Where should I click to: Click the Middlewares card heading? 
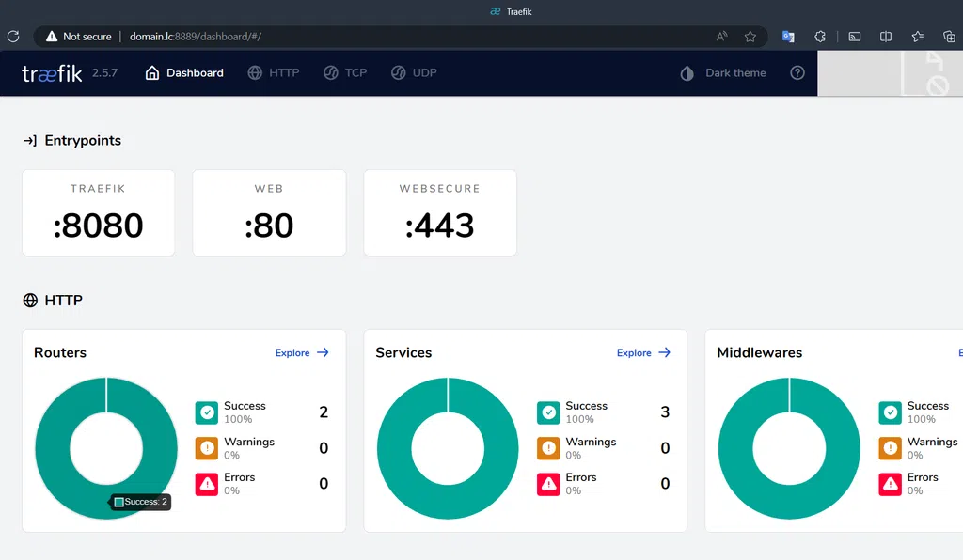[x=760, y=352]
